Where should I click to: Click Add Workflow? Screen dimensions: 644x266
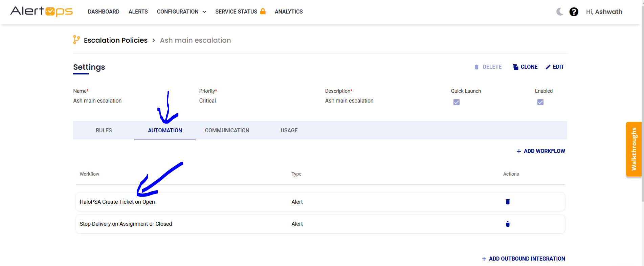pos(540,151)
